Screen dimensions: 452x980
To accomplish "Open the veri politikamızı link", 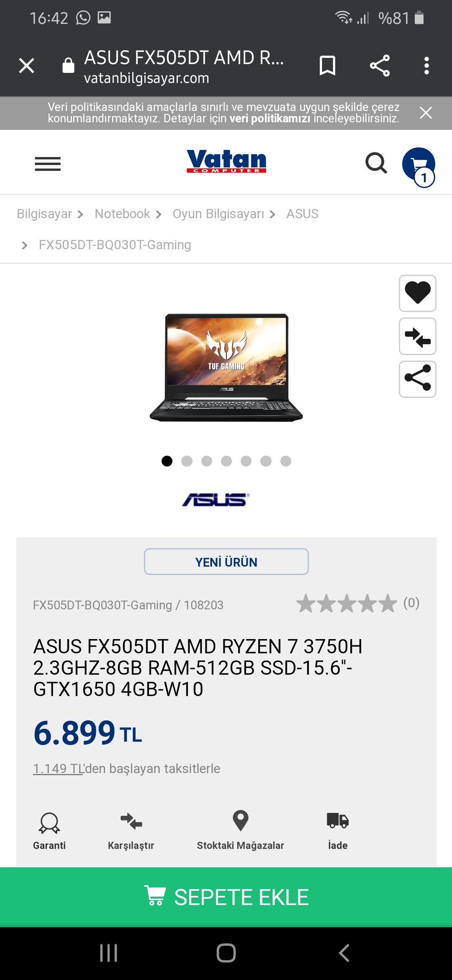I will click(270, 119).
